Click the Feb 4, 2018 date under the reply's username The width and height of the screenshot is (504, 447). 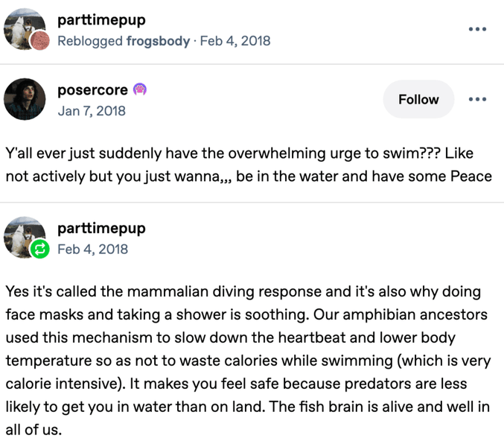(x=92, y=249)
